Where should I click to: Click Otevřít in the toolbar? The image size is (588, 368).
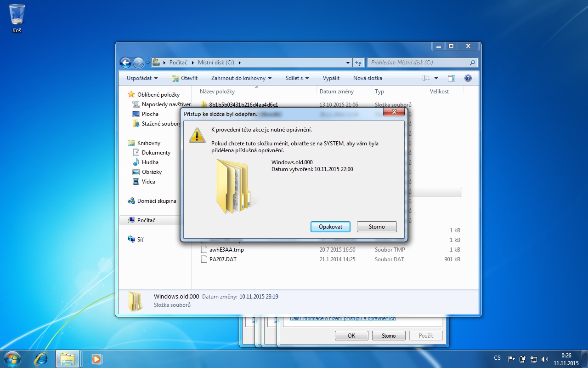[185, 78]
